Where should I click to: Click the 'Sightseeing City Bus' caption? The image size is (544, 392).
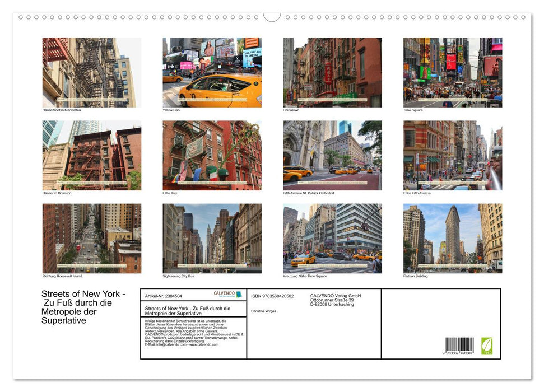178,276
